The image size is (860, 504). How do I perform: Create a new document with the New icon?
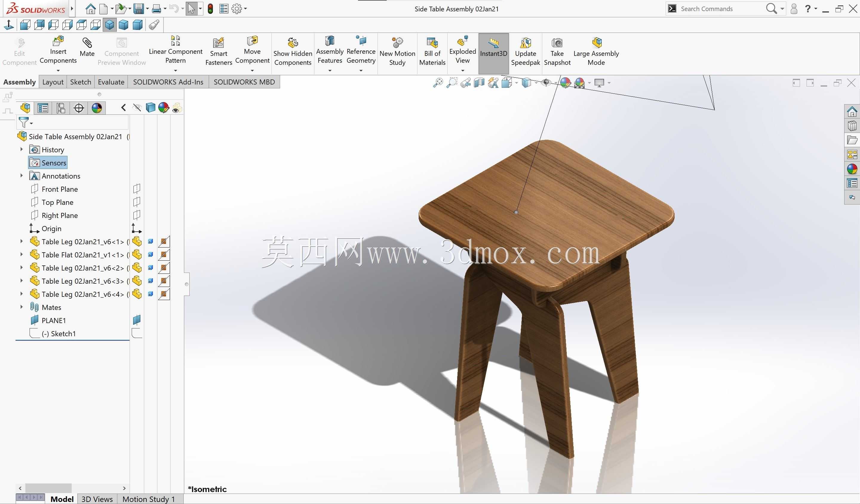(x=103, y=9)
